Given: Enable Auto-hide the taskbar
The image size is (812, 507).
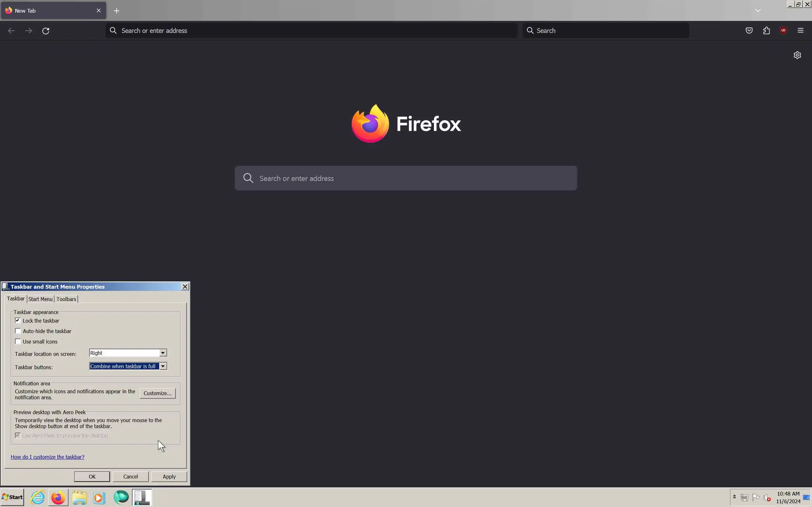Looking at the screenshot, I should (18, 331).
